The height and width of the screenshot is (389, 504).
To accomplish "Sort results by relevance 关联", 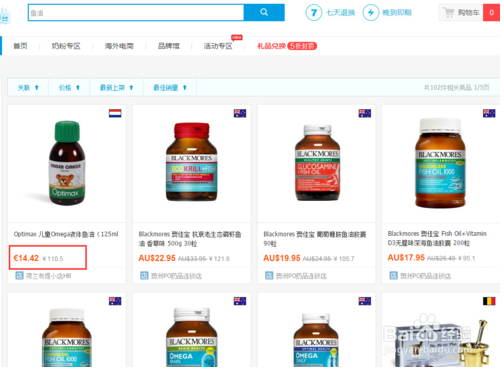I will 28,88.
